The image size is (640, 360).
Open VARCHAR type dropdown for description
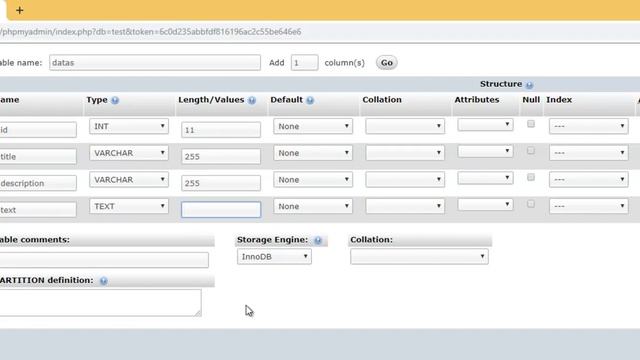[129, 180]
